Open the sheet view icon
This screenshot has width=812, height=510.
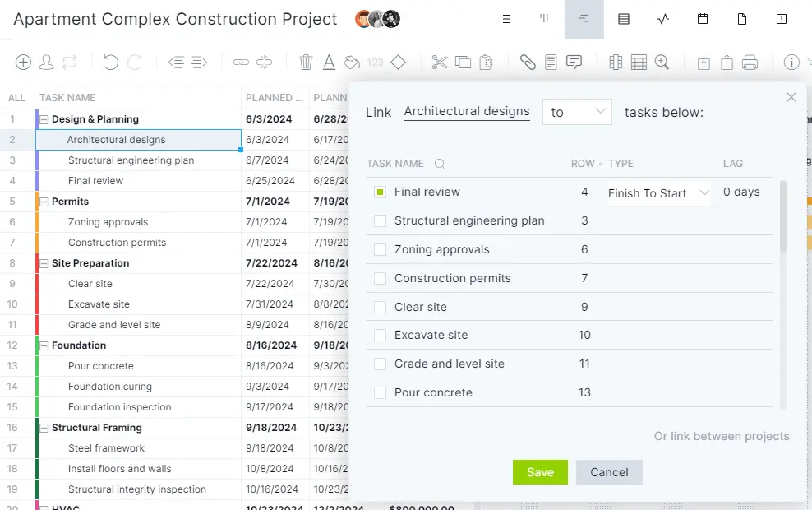coord(624,19)
